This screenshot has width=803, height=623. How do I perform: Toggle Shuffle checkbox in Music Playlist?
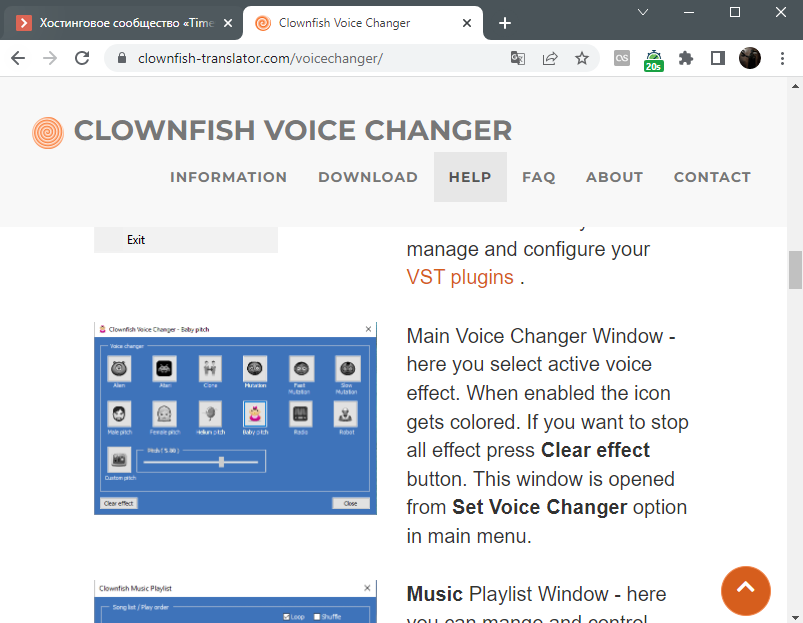click(x=316, y=616)
